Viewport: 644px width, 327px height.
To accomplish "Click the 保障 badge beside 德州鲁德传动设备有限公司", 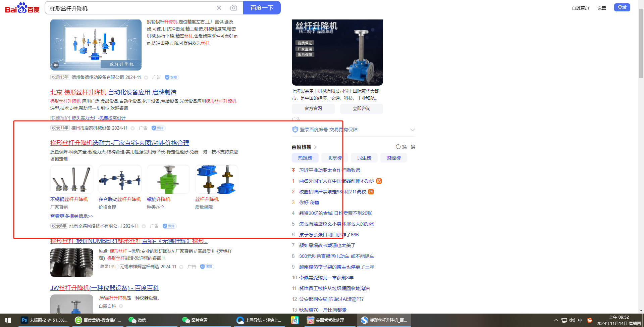I will 171,77.
